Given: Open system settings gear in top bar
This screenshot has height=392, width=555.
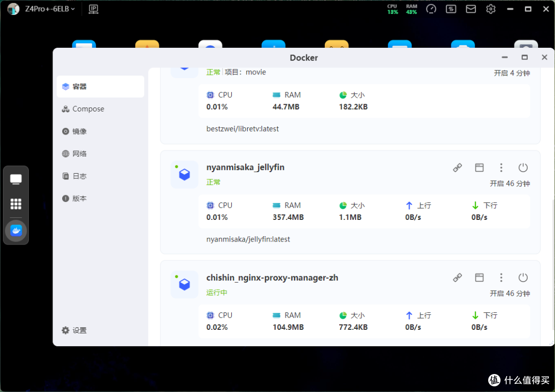Looking at the screenshot, I should pos(491,9).
